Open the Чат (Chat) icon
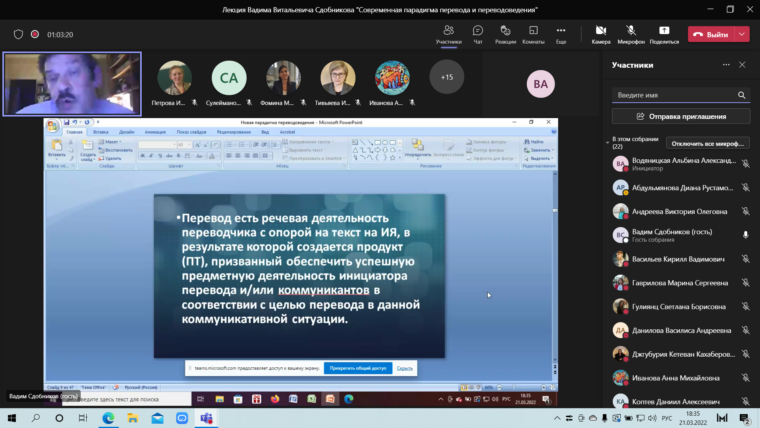The image size is (760, 428). click(477, 30)
